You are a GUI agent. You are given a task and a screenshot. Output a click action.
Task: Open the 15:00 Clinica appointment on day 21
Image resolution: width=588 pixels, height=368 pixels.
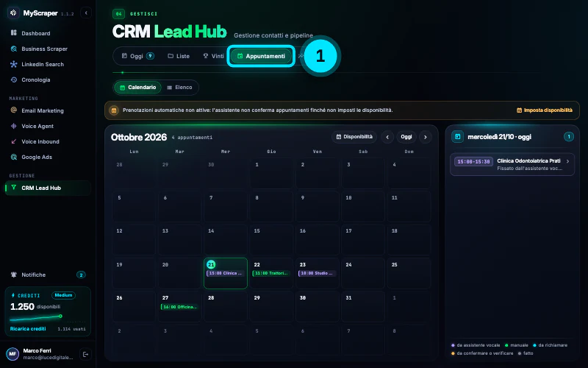[226, 273]
